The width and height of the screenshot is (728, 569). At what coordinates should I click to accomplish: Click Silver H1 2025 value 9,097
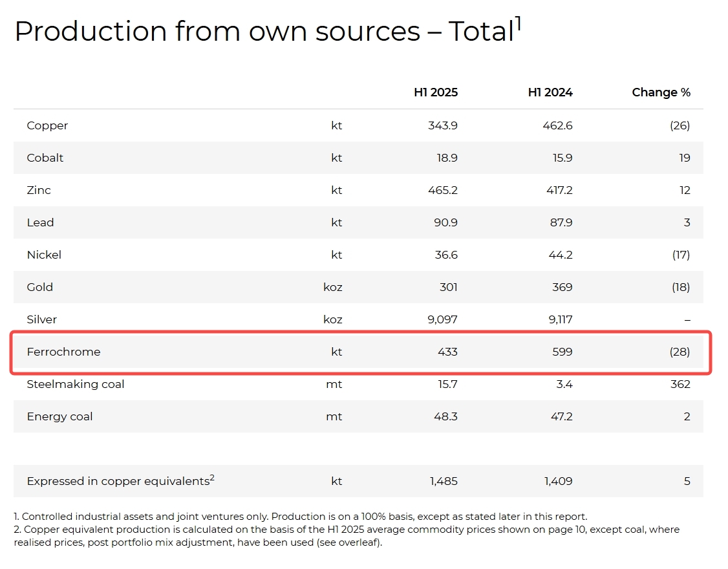[x=442, y=319]
